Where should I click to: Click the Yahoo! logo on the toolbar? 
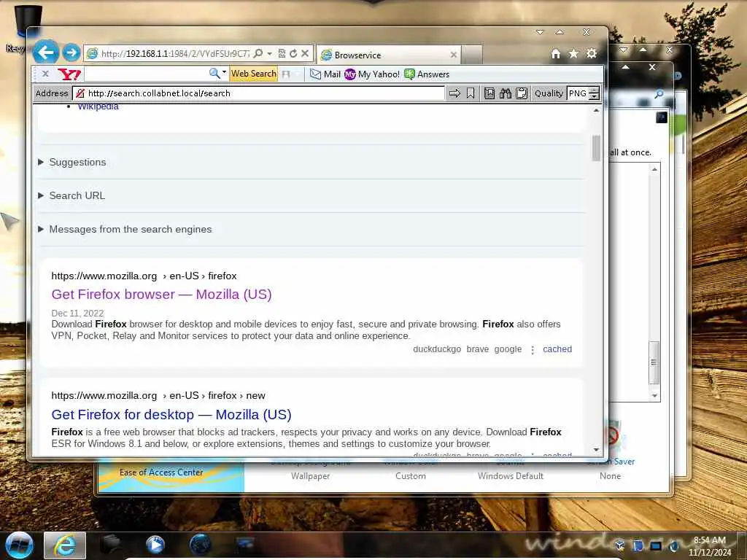(69, 74)
